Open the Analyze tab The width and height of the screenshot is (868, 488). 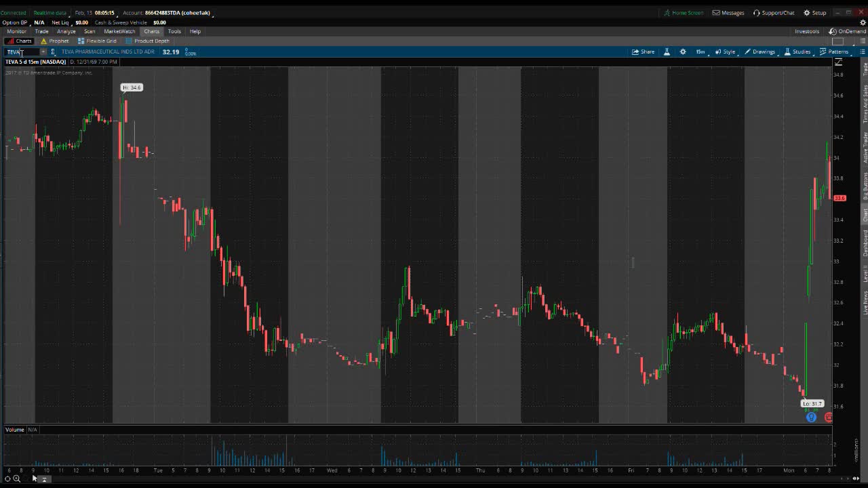coord(66,31)
